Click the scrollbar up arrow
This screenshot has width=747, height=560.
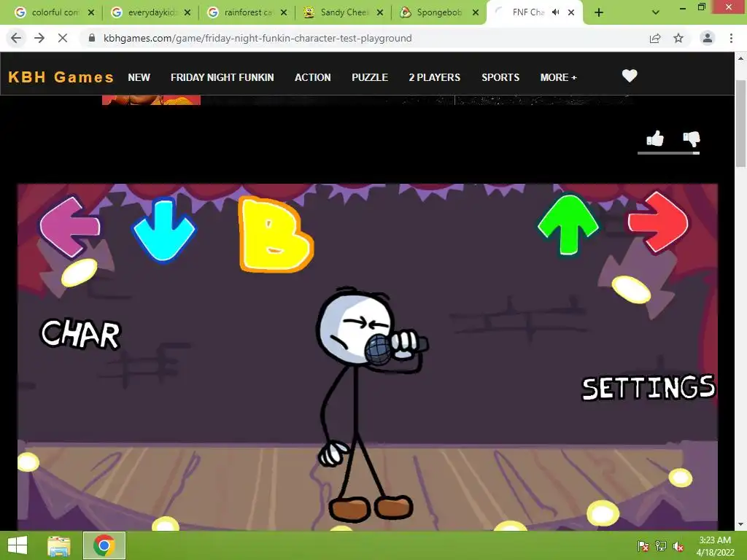point(740,58)
